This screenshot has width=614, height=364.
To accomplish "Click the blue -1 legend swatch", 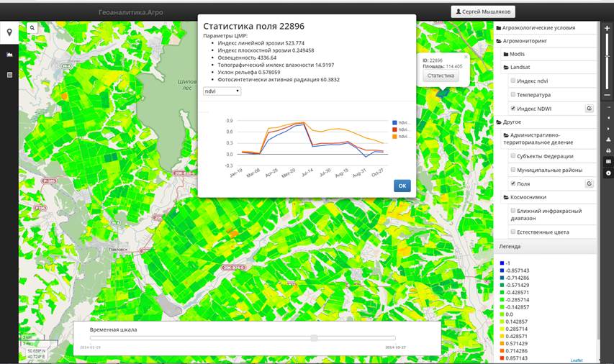I will tap(502, 263).
